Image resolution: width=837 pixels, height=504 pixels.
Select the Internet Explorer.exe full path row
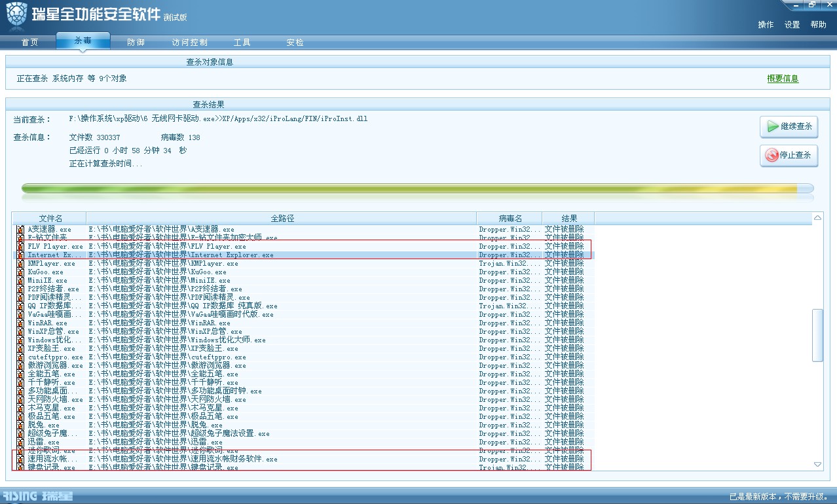181,255
